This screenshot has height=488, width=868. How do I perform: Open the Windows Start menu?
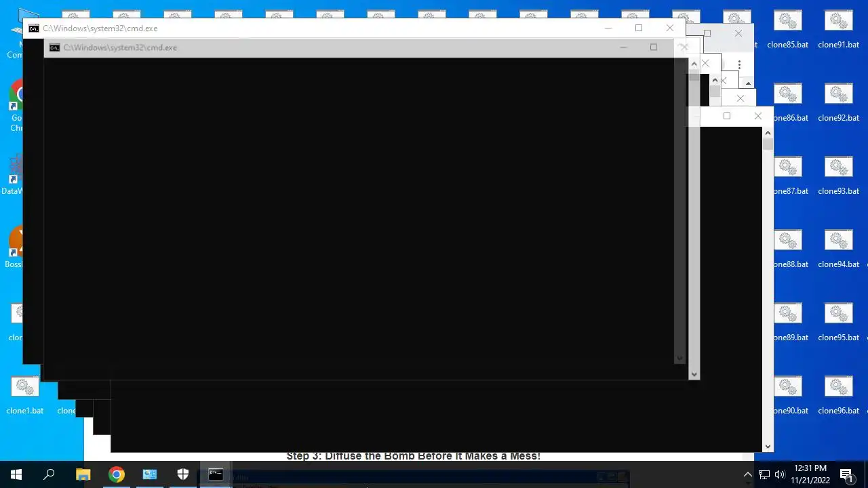(x=16, y=474)
